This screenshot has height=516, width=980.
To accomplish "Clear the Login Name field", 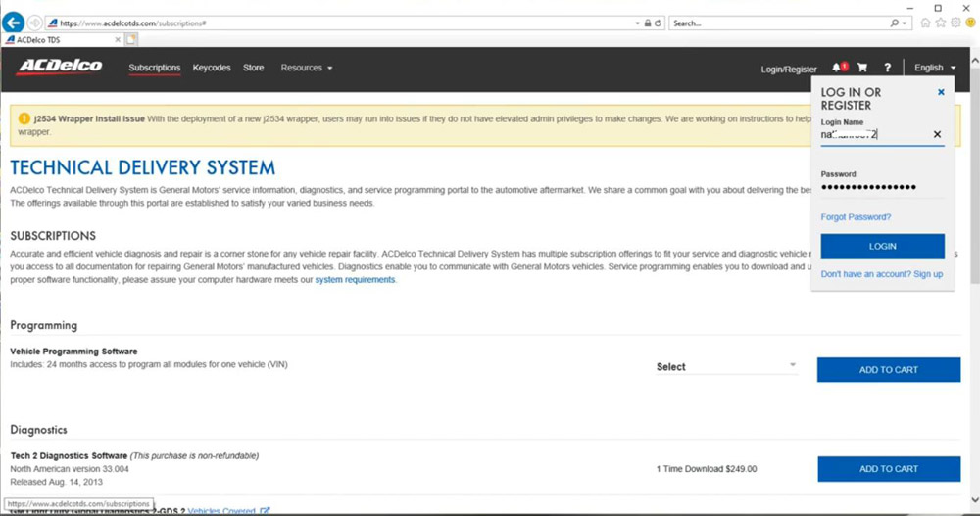I will point(937,134).
